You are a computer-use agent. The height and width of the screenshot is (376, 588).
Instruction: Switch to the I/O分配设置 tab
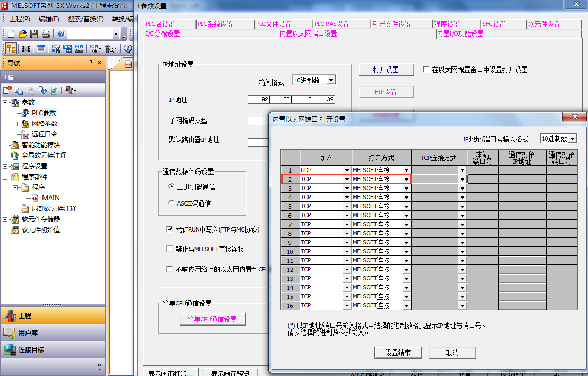click(x=163, y=34)
